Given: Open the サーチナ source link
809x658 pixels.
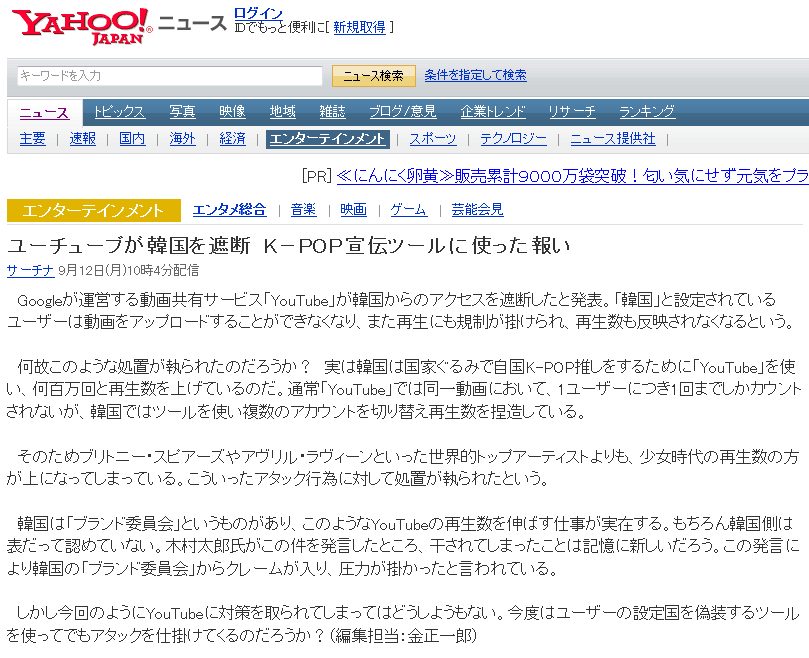Looking at the screenshot, I should click(30, 270).
